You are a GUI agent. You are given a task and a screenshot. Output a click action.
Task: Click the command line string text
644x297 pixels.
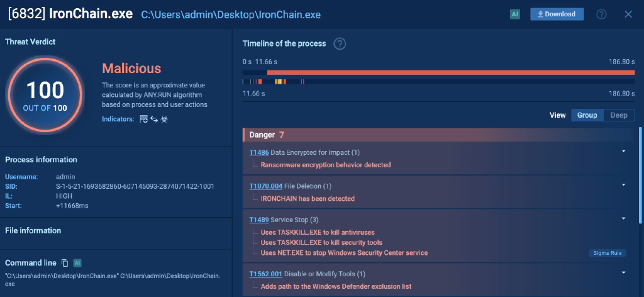coord(113,280)
